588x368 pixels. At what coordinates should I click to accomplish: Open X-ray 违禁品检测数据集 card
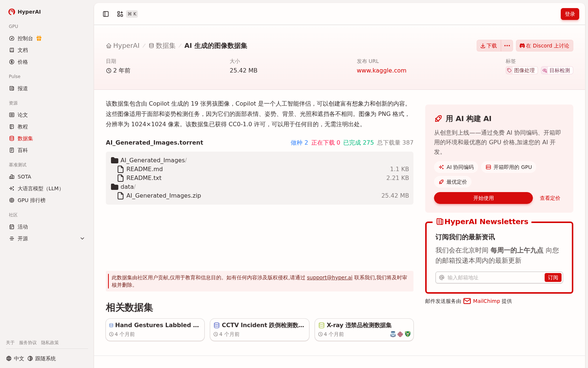coord(364,330)
